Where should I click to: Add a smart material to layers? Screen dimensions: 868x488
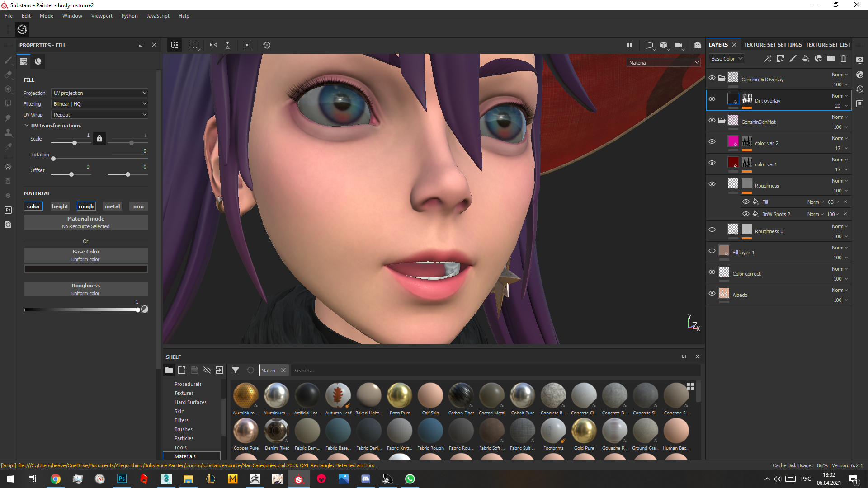[x=818, y=59]
